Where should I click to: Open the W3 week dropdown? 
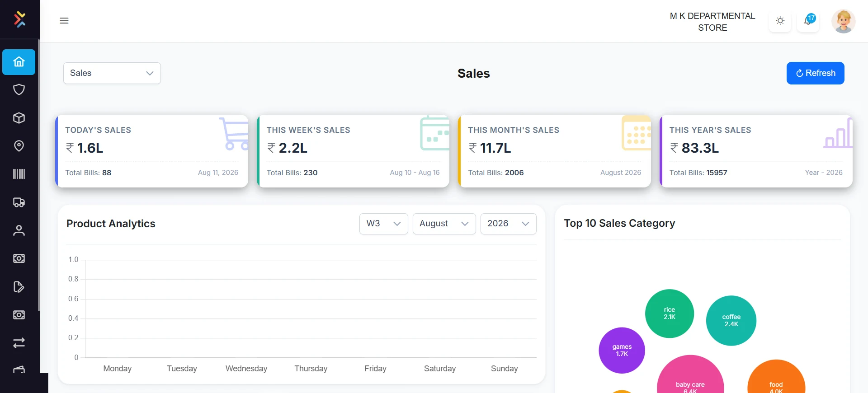384,224
